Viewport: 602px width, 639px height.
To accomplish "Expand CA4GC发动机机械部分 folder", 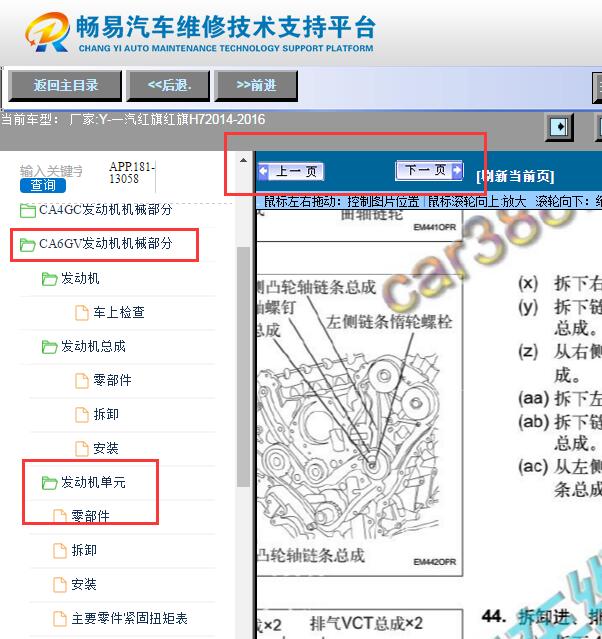I will click(x=106, y=210).
